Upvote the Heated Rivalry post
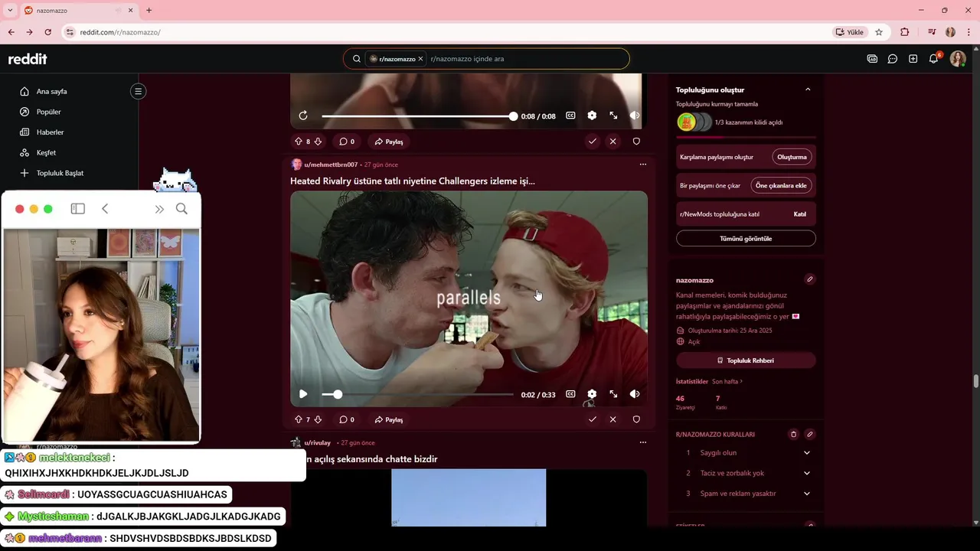 (299, 419)
